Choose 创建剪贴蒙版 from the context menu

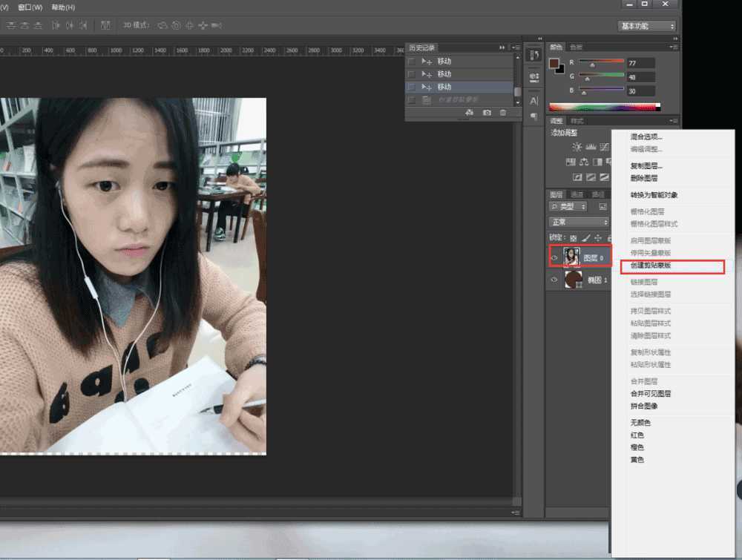pyautogui.click(x=651, y=267)
